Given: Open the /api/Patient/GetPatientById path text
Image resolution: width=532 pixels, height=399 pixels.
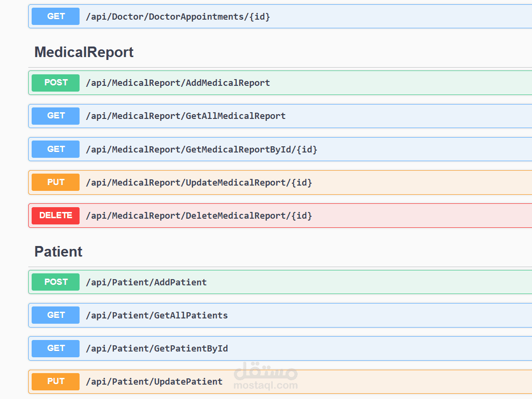Looking at the screenshot, I should (x=157, y=349).
